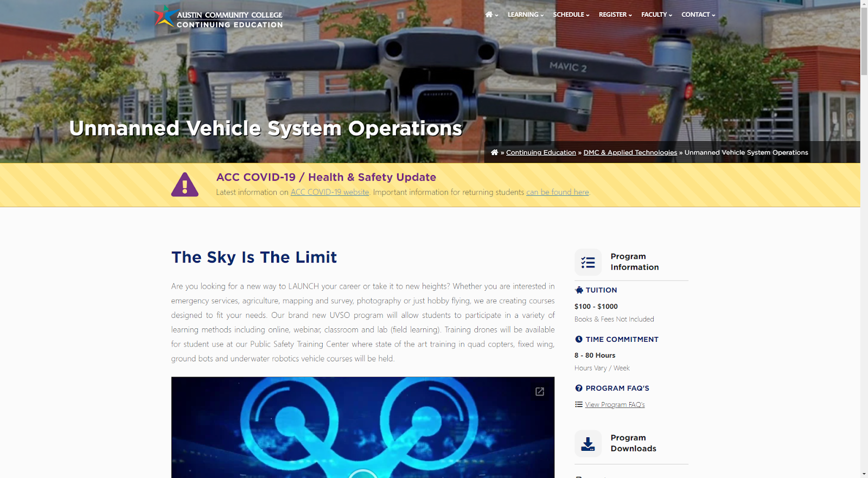Screen dimensions: 868x478
Task: Follow the 'can be found here' link
Action: 558,192
